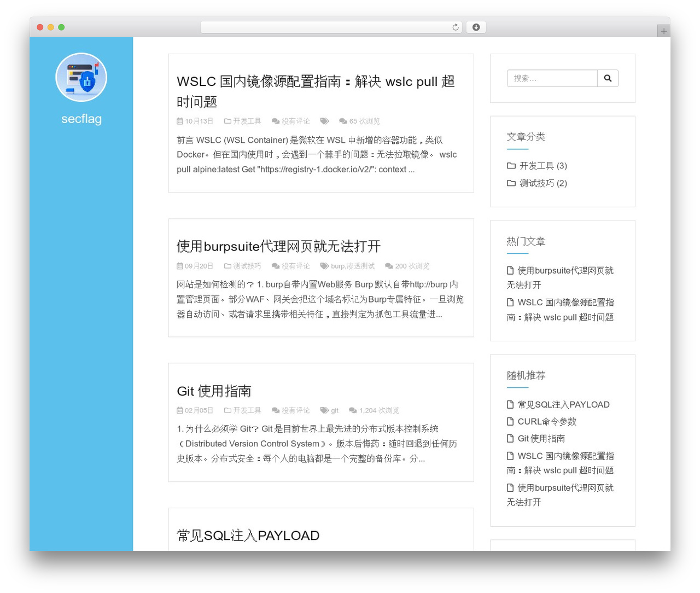The height and width of the screenshot is (593, 700).
Task: Click the 开发工具 category under WSLC post
Action: (247, 121)
